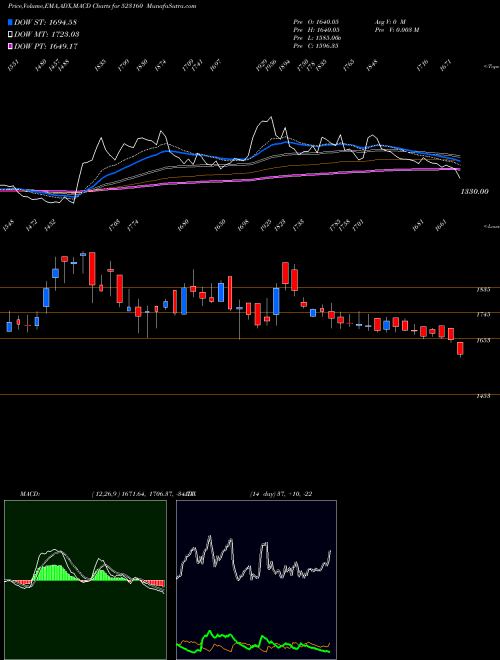Click the '1681' lows label
Image resolution: width=500 pixels, height=660 pixels.
tap(418, 226)
